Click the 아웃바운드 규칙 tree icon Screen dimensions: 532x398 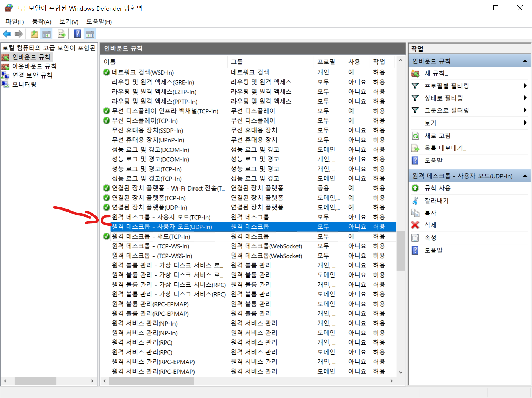(5, 66)
